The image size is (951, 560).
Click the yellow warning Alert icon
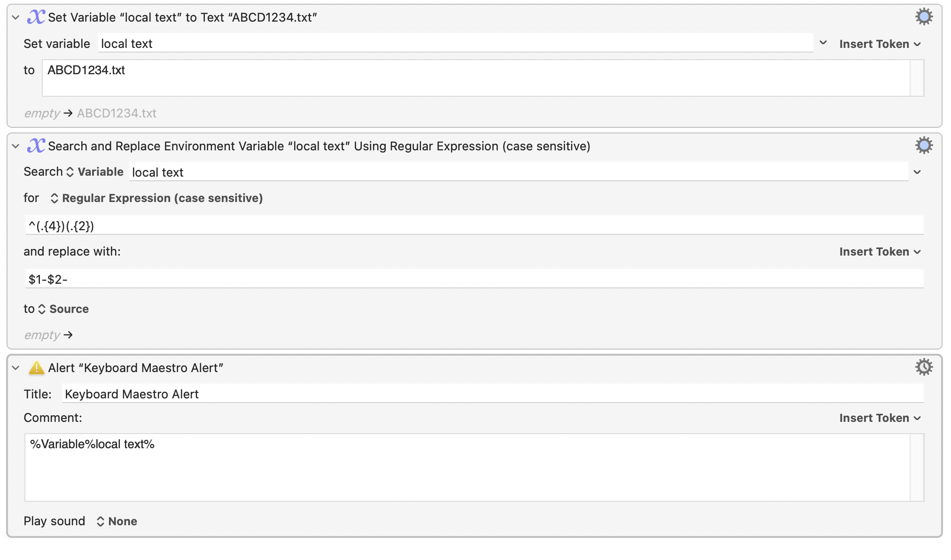coord(36,368)
